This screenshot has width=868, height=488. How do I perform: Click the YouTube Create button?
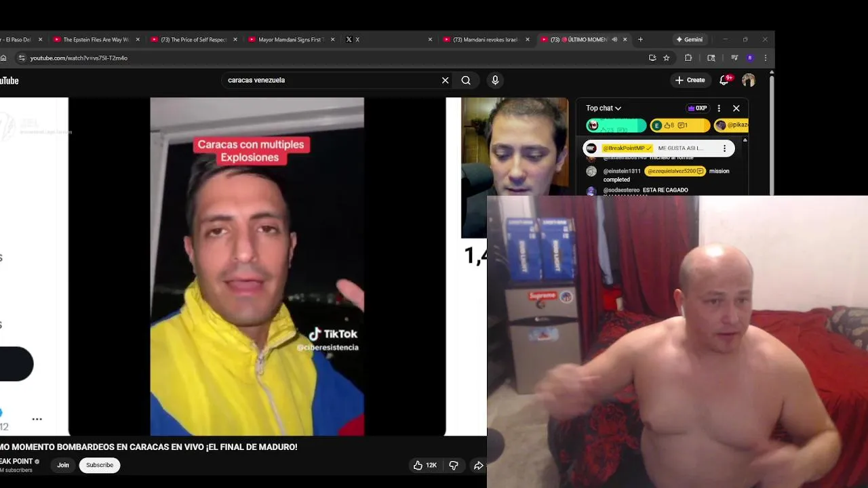690,80
